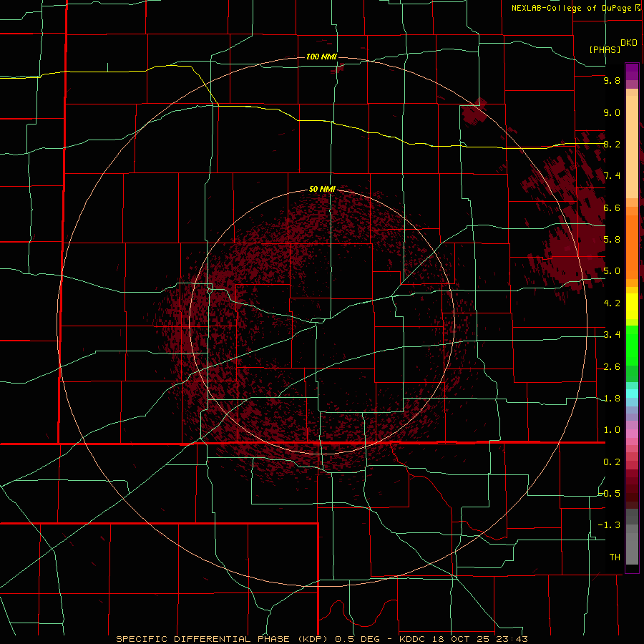The width and height of the screenshot is (644, 644).
Task: Click the DKD units label
Action: [x=629, y=43]
